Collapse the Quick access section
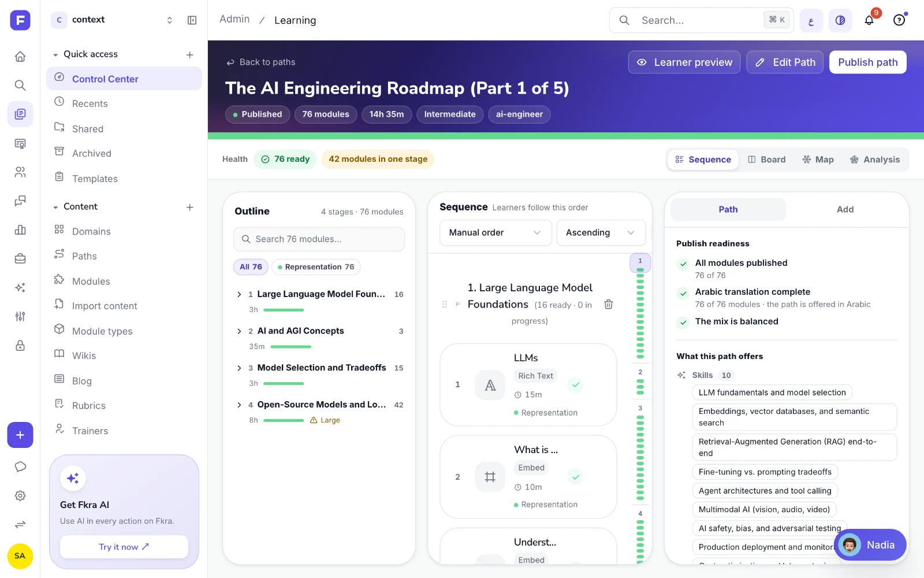 point(55,55)
